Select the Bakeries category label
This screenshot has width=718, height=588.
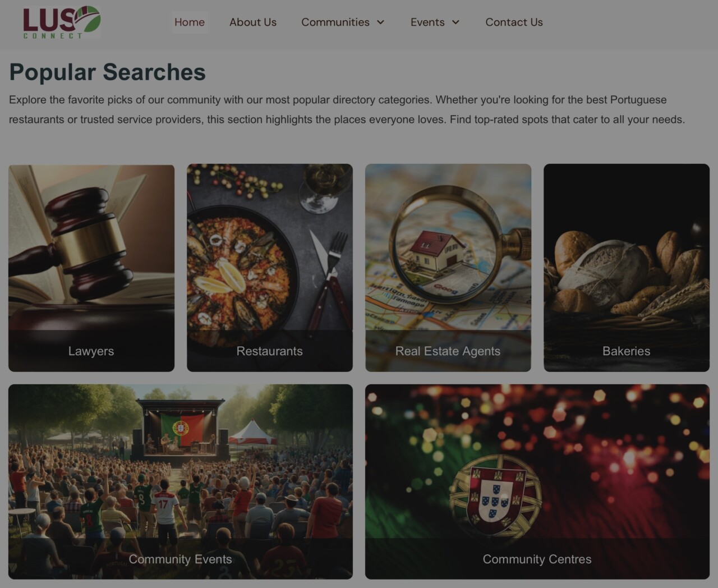coord(626,351)
